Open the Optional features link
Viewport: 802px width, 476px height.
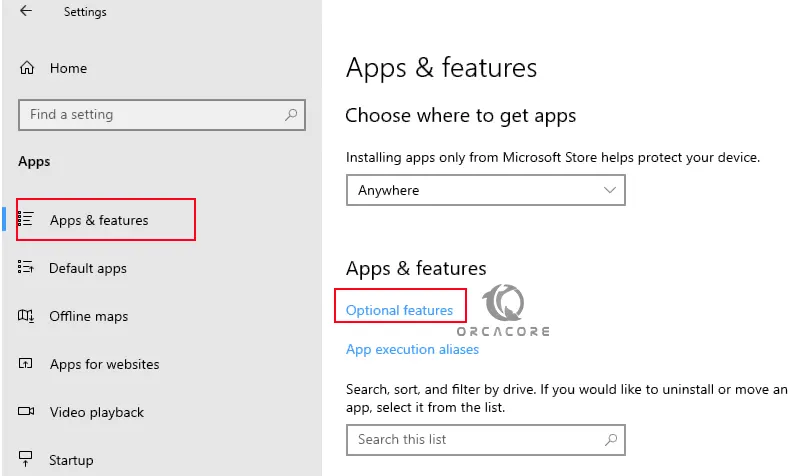point(399,310)
